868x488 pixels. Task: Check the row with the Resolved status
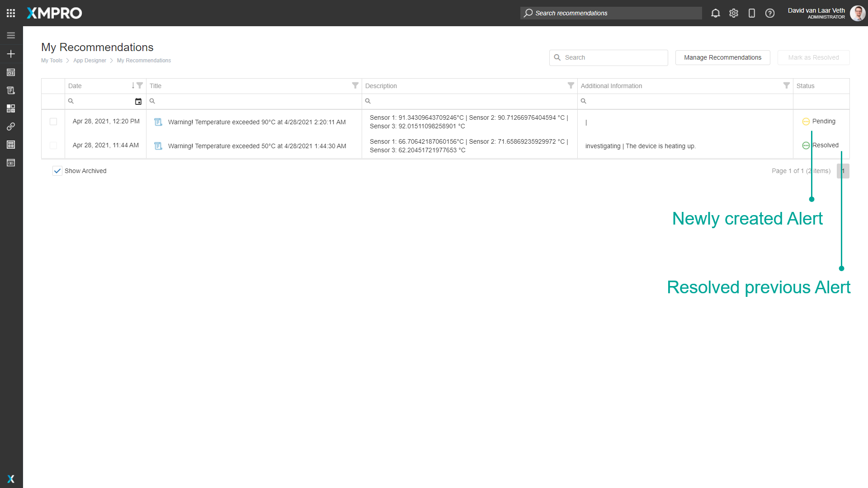[x=53, y=145]
